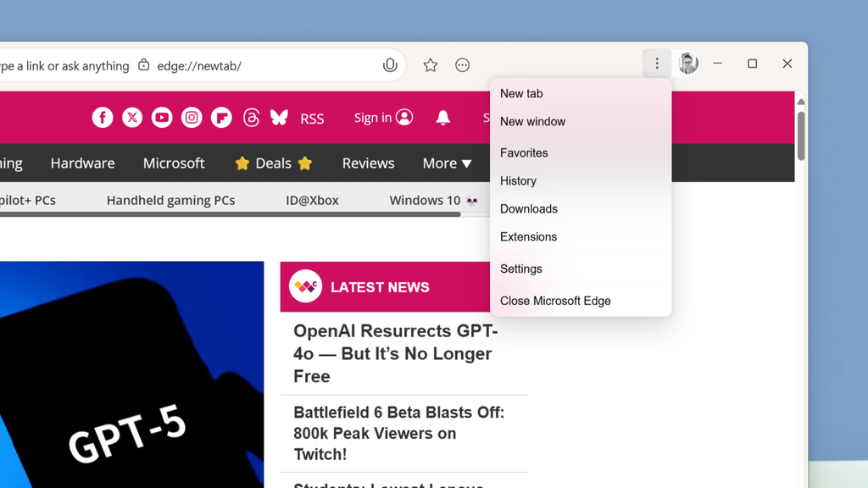868x488 pixels.
Task: Open the site's Facebook page icon
Action: click(x=103, y=118)
